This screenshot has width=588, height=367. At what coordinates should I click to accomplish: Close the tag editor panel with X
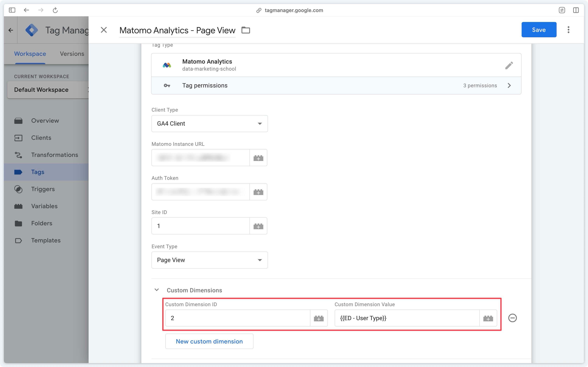(104, 30)
